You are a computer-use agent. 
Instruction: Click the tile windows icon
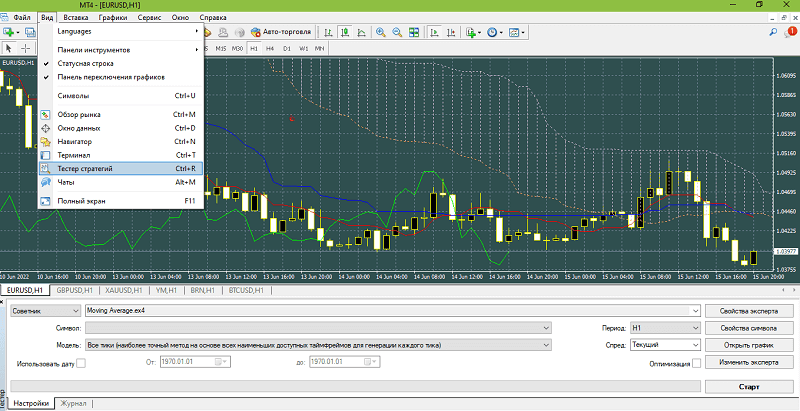tap(414, 32)
